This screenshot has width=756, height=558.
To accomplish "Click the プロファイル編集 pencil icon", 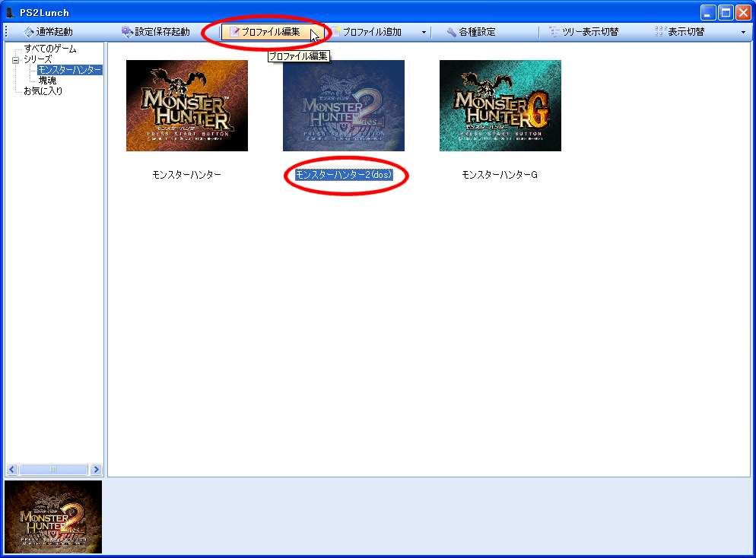I will pos(234,32).
